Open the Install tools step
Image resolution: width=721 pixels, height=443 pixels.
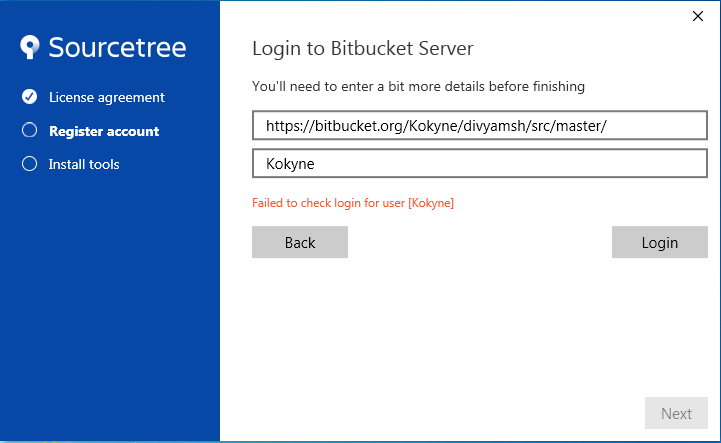(x=84, y=164)
